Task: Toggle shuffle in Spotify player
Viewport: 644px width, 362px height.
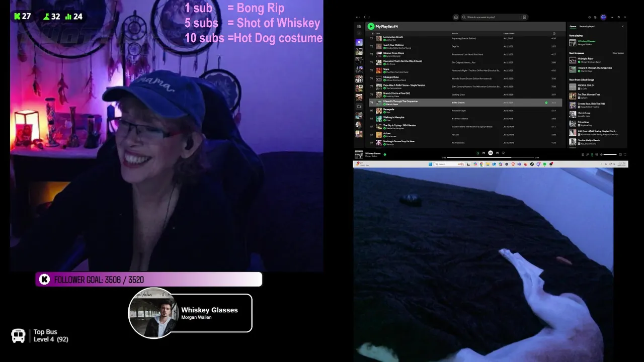Action: (x=478, y=153)
